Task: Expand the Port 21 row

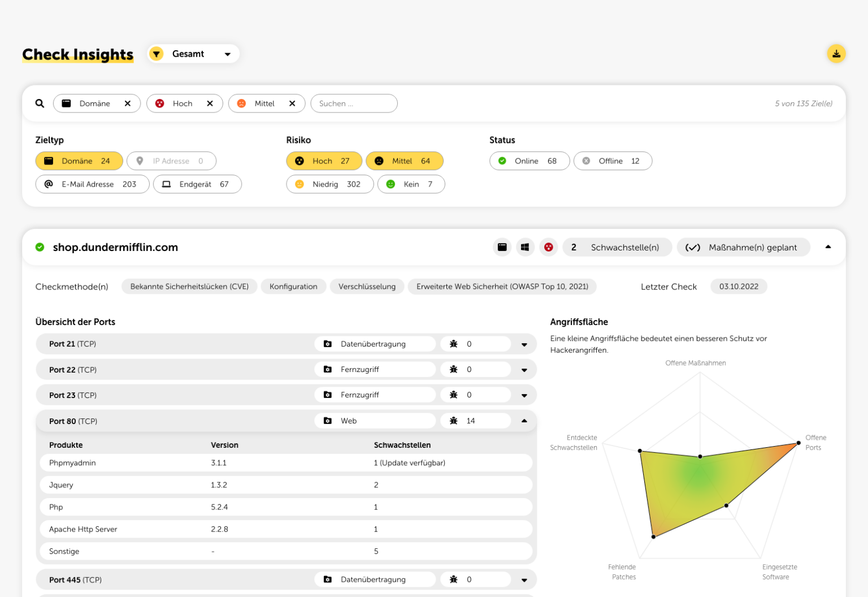Action: click(x=524, y=344)
